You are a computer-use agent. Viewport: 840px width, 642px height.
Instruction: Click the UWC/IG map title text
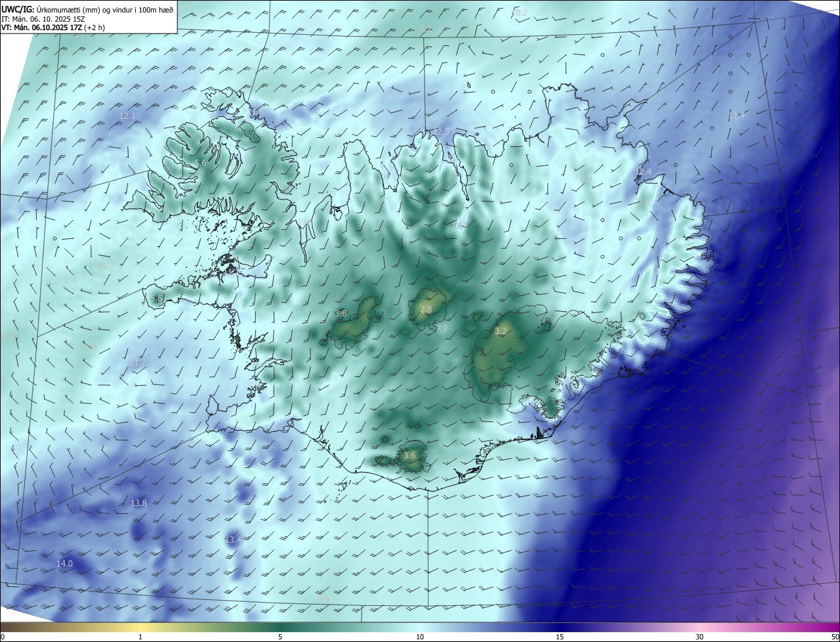[x=87, y=9]
